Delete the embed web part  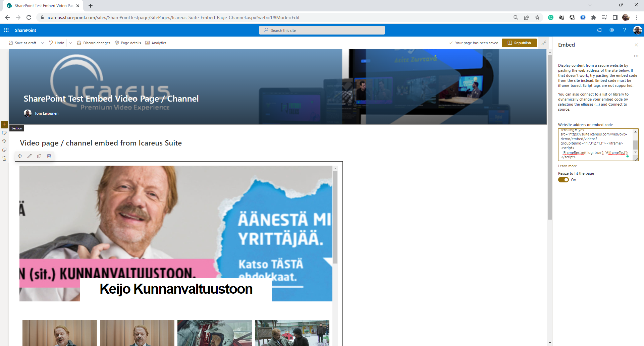pyautogui.click(x=49, y=156)
